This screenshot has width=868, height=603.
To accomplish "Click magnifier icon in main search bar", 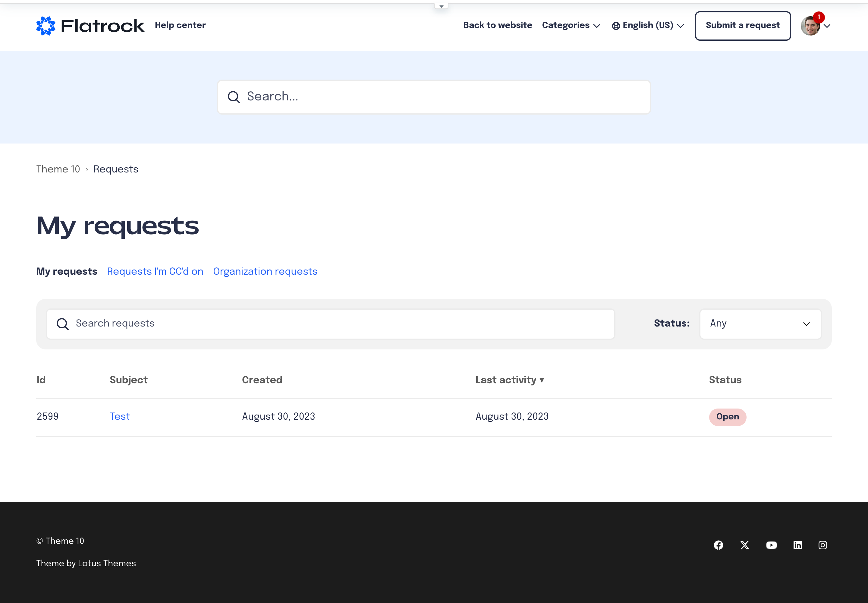I will [234, 97].
